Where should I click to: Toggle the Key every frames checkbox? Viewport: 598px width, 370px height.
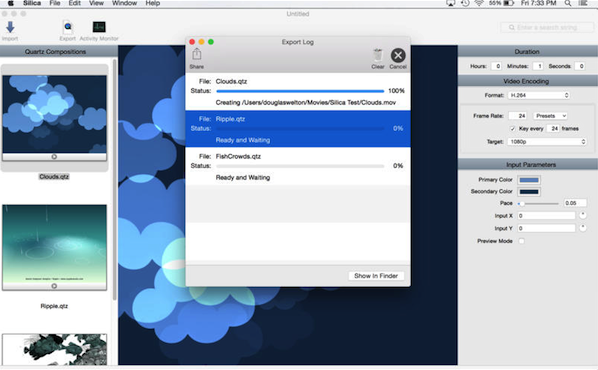[x=513, y=129]
